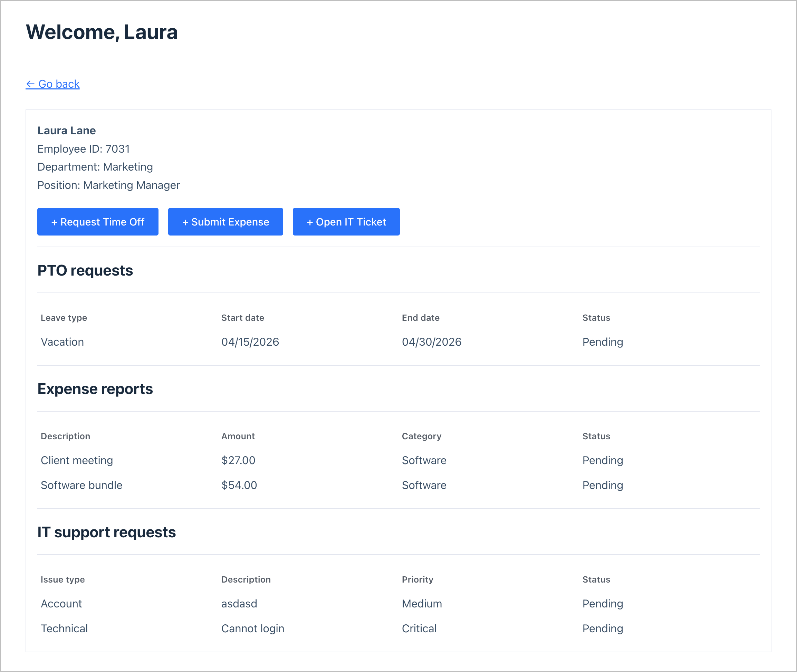Select the Vacation PTO request row
Viewport: 797px width, 672px height.
(62, 342)
